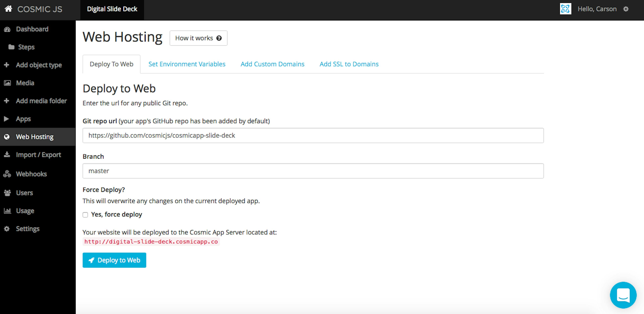Click the Import / Export download icon

[x=7, y=155]
